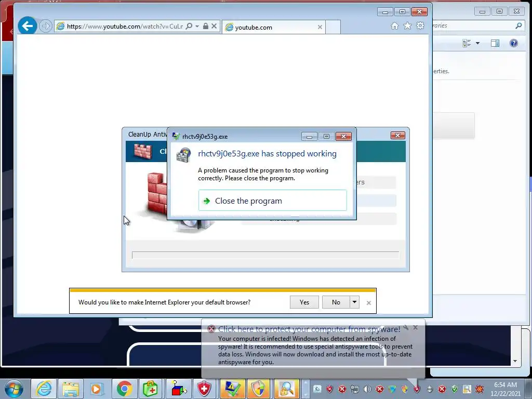Open Google Chrome from the taskbar
Screen dimensions: 532x399
coord(124,389)
